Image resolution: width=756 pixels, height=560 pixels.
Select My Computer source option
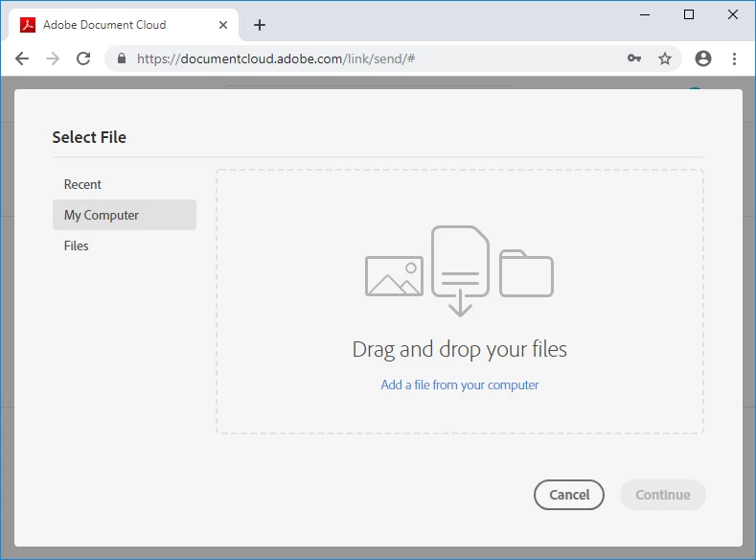(125, 215)
